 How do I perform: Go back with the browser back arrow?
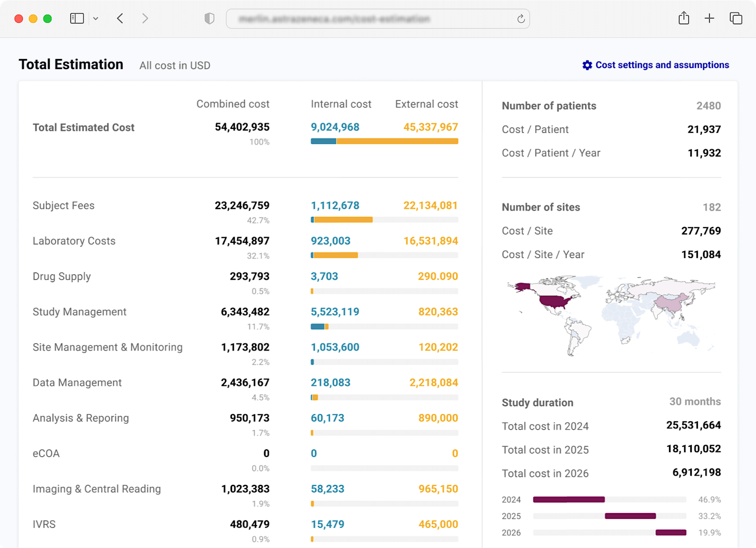tap(120, 18)
